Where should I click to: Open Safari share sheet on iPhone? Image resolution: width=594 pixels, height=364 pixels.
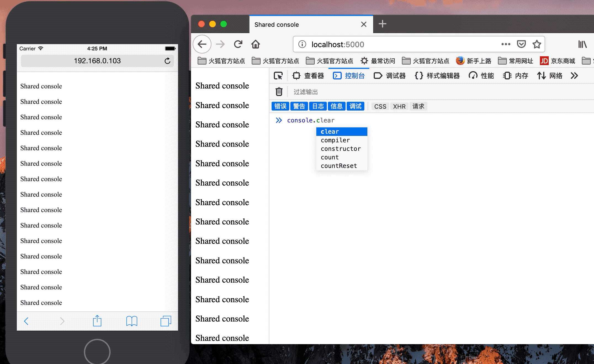click(x=97, y=321)
